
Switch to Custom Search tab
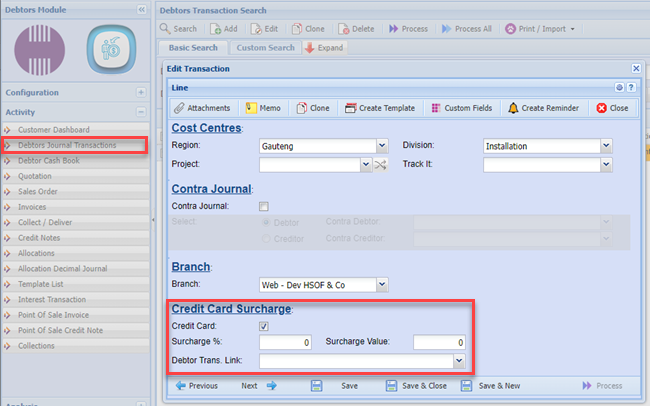pyautogui.click(x=265, y=48)
